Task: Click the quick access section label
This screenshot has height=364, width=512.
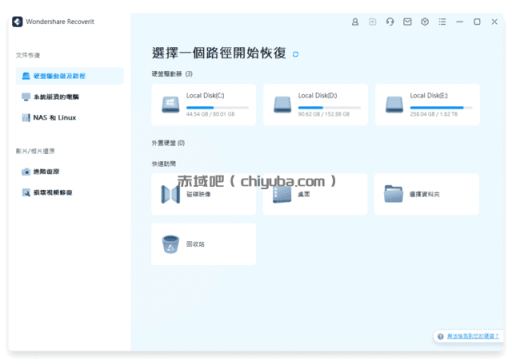Action: tap(164, 164)
